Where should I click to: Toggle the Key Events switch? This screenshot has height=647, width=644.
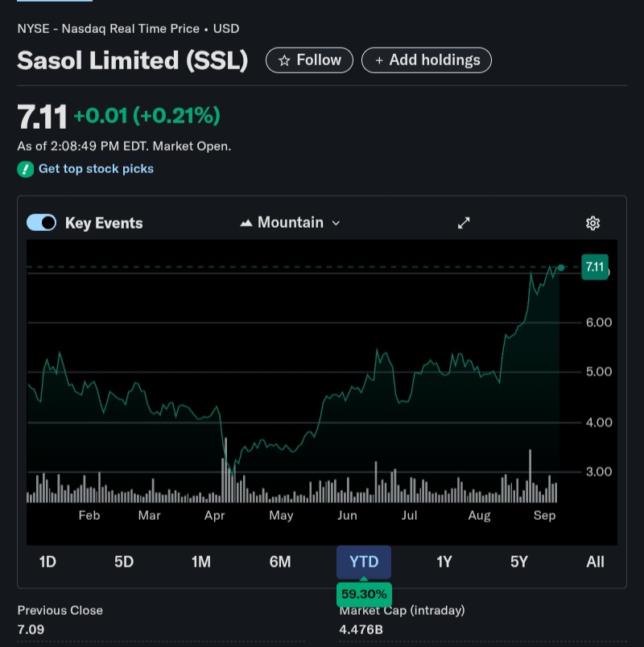click(x=41, y=223)
